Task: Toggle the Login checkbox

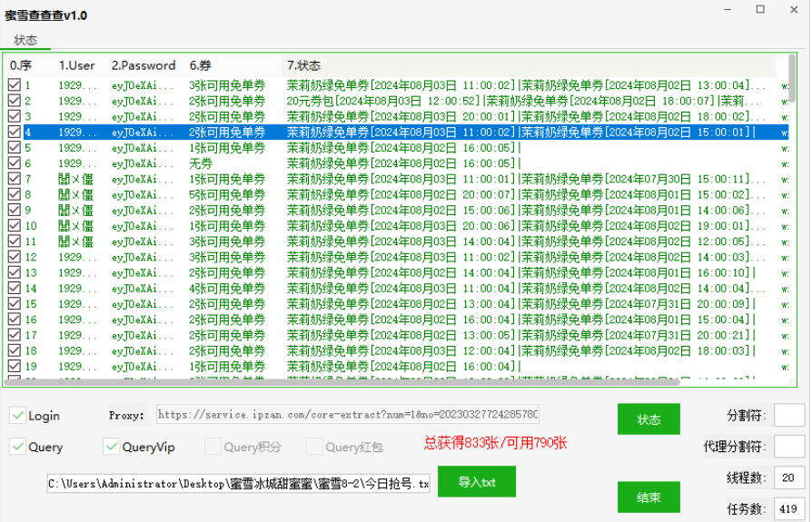Action: [x=18, y=416]
